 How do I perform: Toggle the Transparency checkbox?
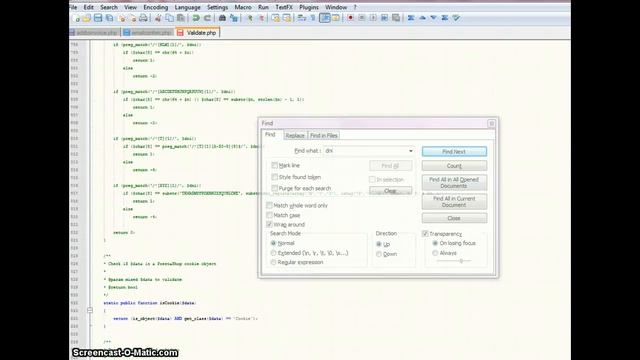pyautogui.click(x=425, y=234)
